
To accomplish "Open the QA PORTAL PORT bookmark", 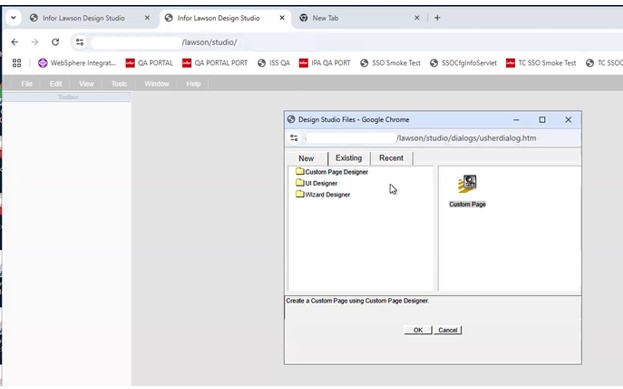I will [x=215, y=63].
